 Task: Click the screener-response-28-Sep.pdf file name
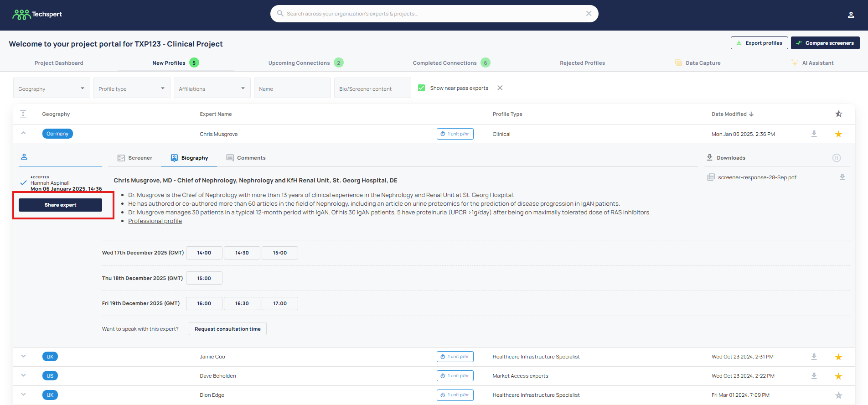pos(757,177)
